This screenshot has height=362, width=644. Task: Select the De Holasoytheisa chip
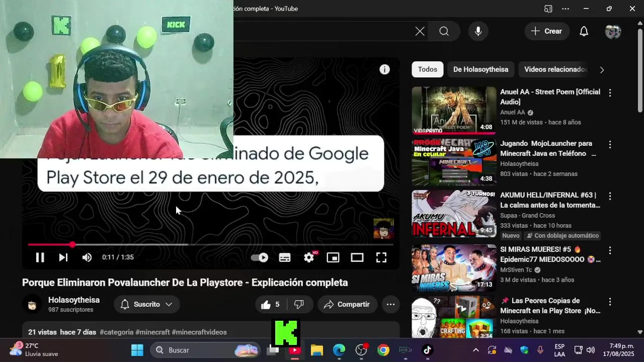[x=480, y=69]
